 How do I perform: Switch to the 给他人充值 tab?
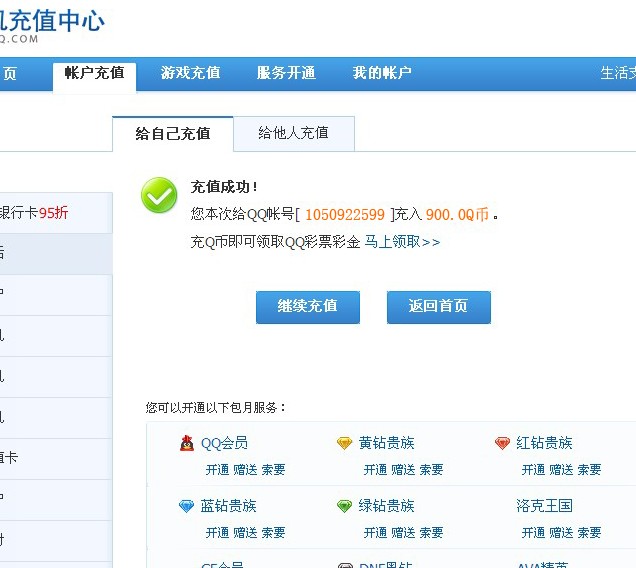(x=294, y=134)
